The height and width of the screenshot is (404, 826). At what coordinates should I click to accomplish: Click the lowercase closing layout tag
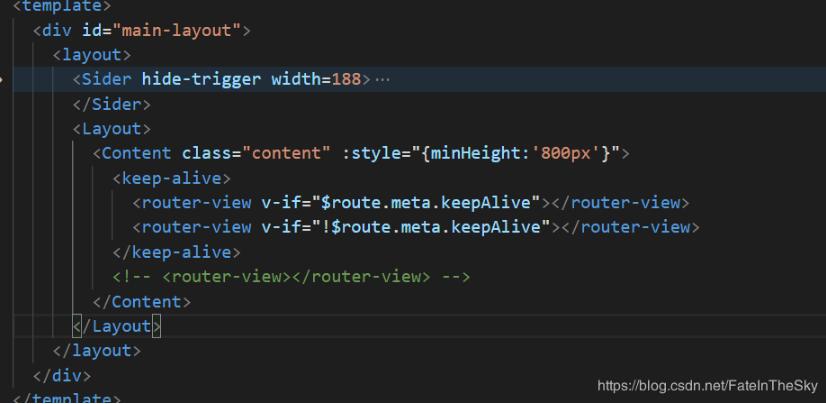coord(96,350)
